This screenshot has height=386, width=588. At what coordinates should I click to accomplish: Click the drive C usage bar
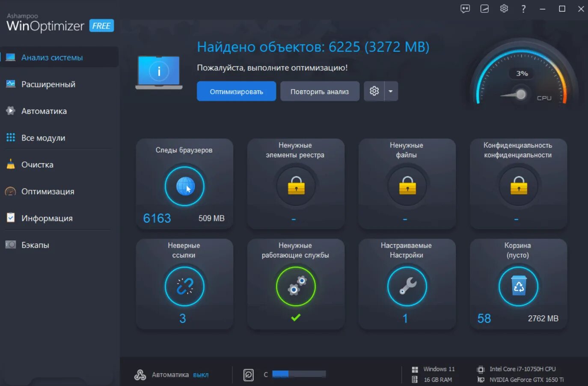[x=299, y=374]
